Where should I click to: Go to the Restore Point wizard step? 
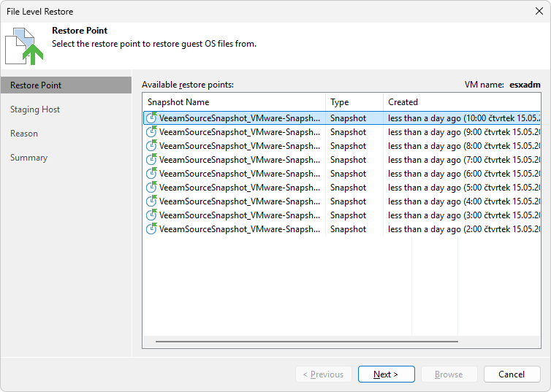[66, 85]
